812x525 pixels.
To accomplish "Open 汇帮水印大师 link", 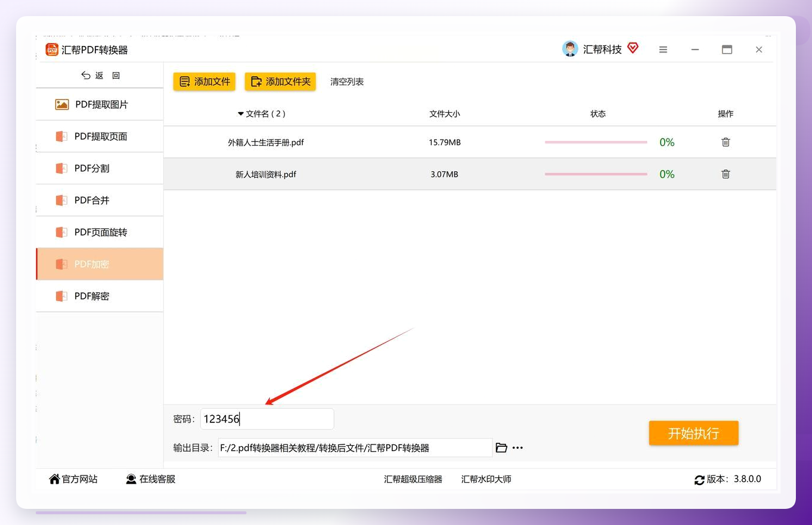I will tap(486, 479).
